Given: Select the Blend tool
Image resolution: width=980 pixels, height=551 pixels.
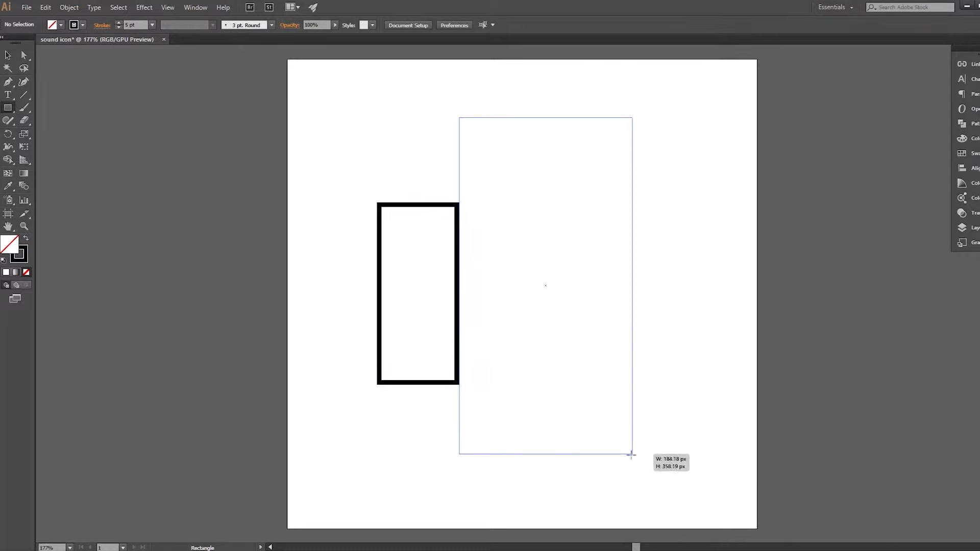Looking at the screenshot, I should [x=24, y=187].
